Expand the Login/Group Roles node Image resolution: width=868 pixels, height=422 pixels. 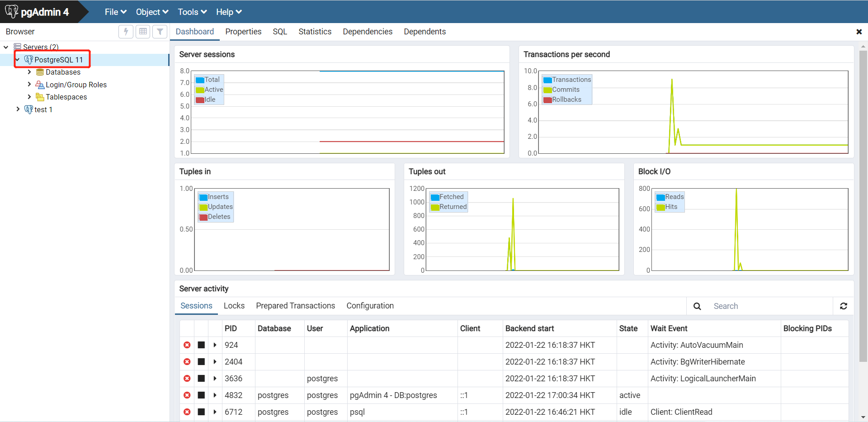(x=29, y=84)
